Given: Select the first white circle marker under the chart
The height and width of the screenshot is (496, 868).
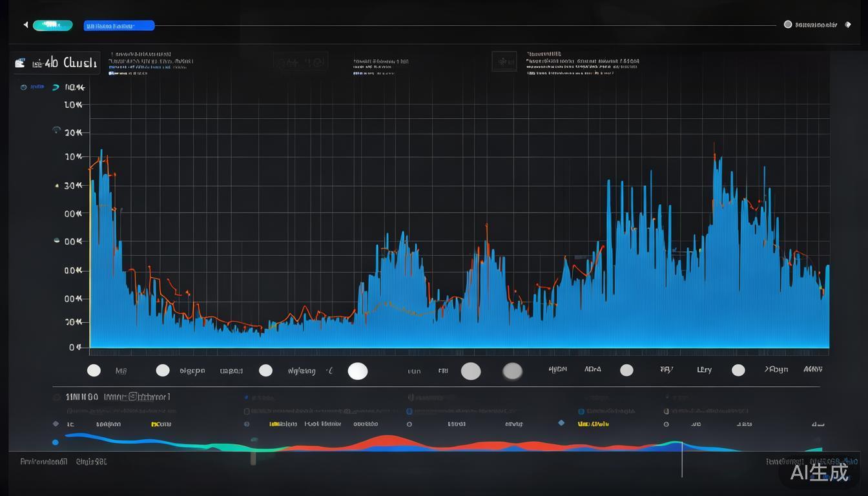Looking at the screenshot, I should tap(94, 370).
